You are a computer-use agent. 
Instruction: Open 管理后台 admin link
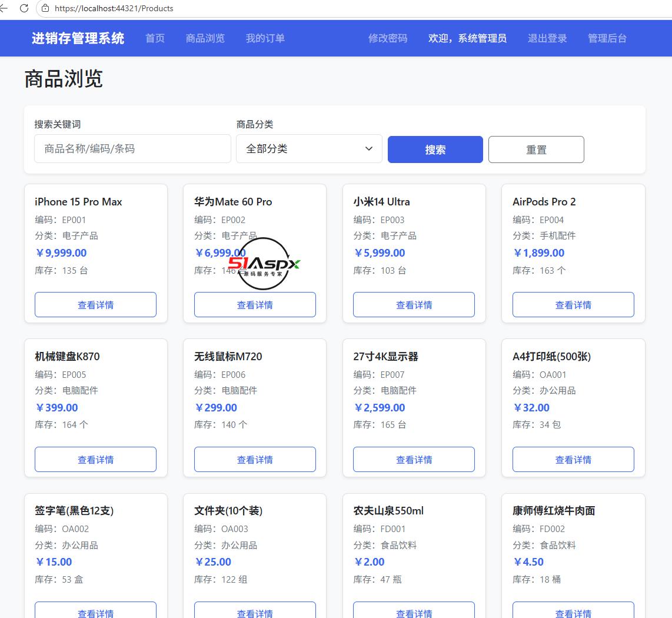point(607,39)
